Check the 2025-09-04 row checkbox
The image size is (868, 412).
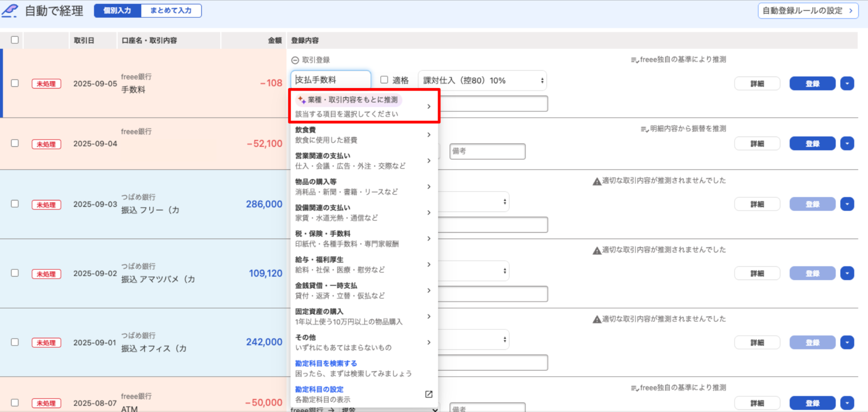(x=15, y=143)
